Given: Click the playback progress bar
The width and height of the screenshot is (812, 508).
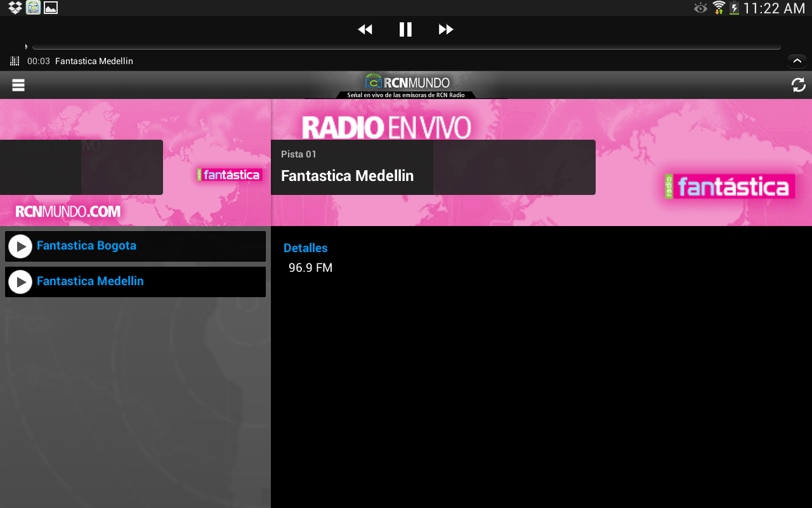Looking at the screenshot, I should click(406, 47).
